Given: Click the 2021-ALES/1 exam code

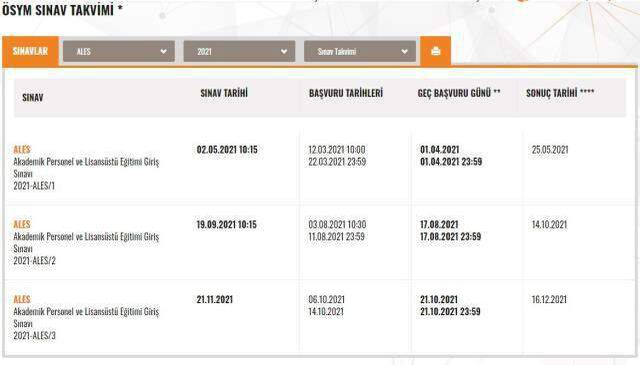Looking at the screenshot, I should click(x=34, y=186).
